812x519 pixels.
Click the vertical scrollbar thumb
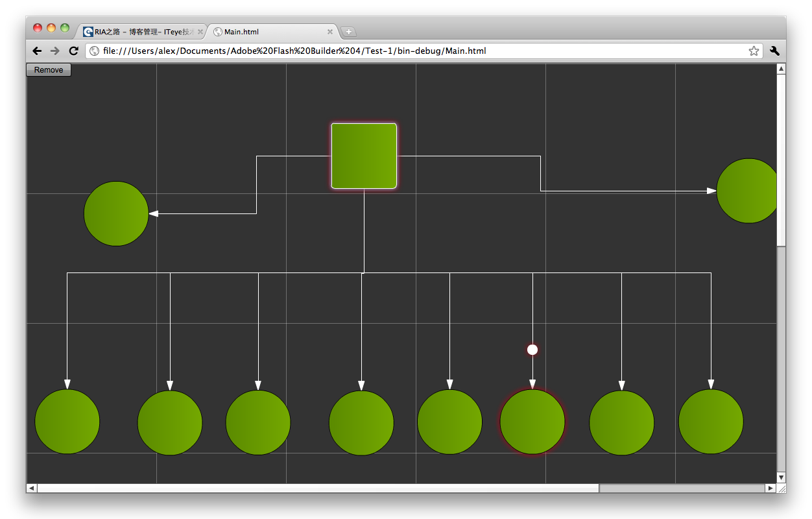pos(781,160)
